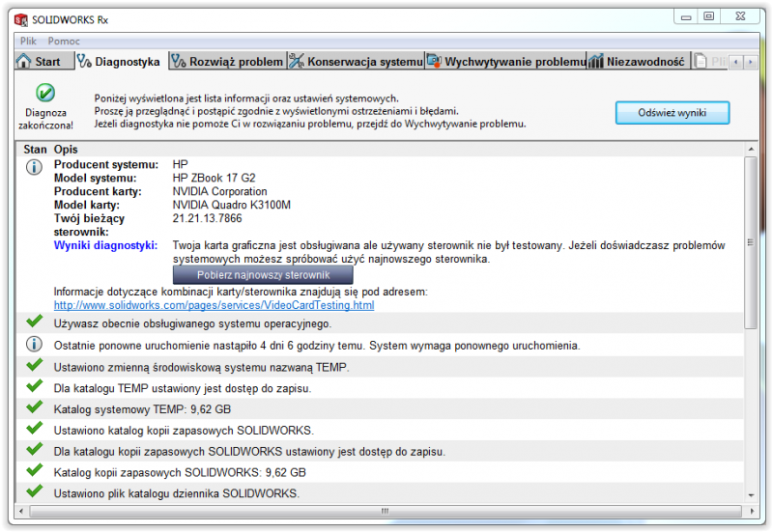
Task: Click checkmark beside Dla katalogu kopii zapasowych row
Action: pyautogui.click(x=35, y=450)
